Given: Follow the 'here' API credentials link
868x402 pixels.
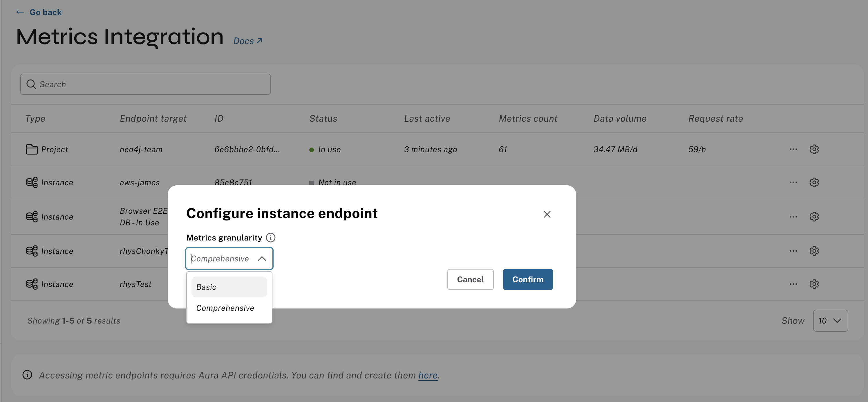Looking at the screenshot, I should coord(428,375).
